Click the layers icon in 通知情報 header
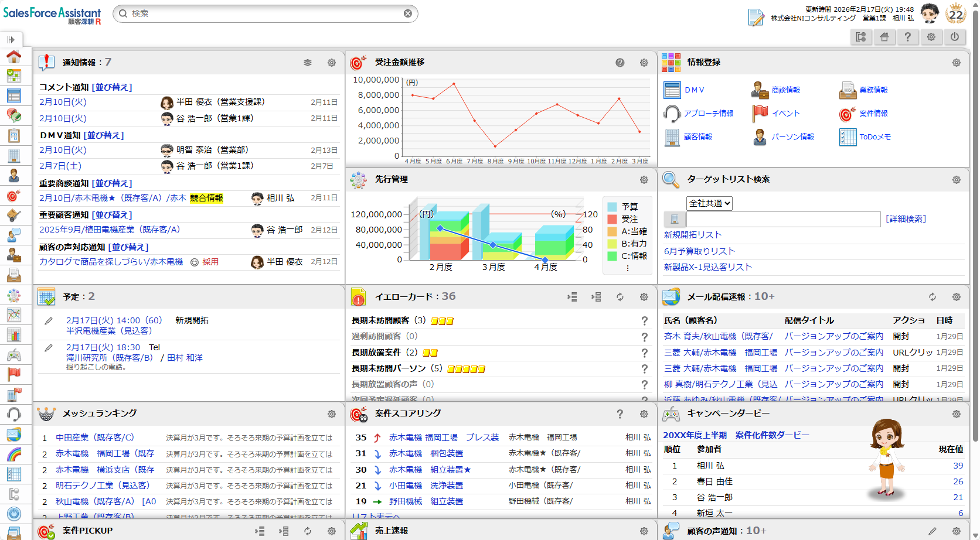Viewport: 980px width, 540px height. (x=308, y=63)
